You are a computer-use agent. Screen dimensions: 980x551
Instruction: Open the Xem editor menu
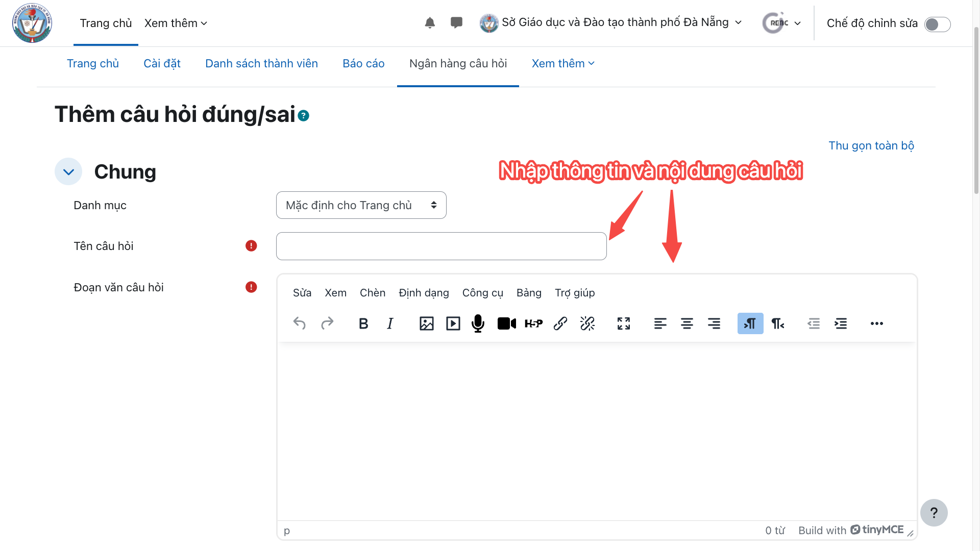[x=336, y=293]
